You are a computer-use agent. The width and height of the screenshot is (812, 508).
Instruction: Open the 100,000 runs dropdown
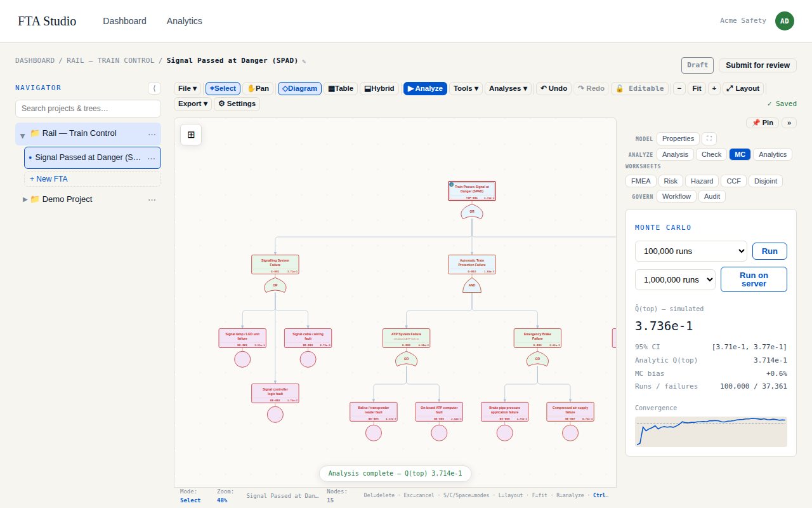(x=691, y=251)
